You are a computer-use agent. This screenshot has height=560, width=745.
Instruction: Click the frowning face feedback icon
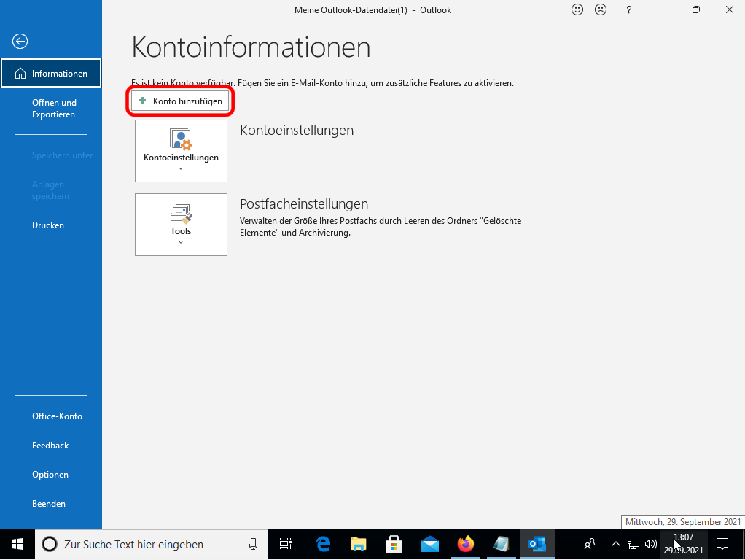click(x=601, y=9)
